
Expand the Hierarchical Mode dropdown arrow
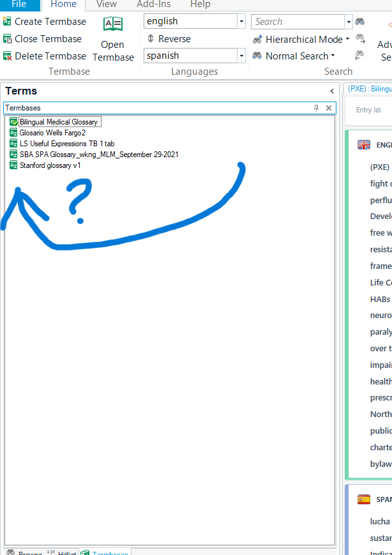347,39
